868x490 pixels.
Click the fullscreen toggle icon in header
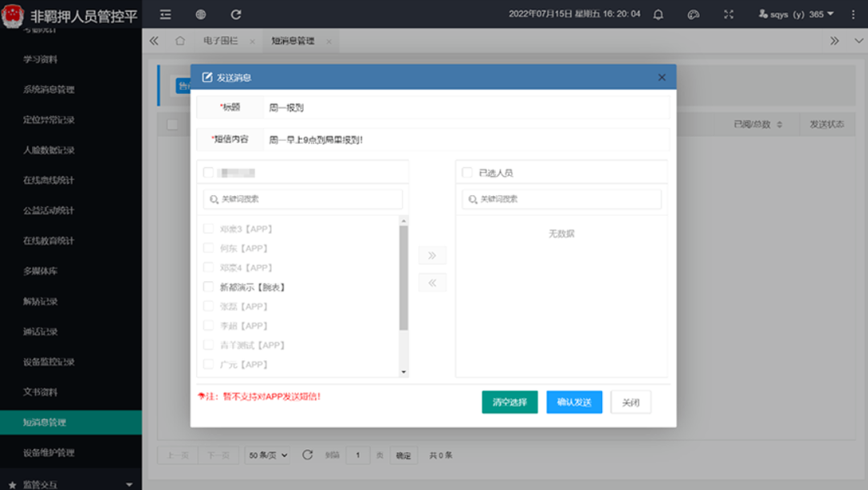[x=727, y=14]
